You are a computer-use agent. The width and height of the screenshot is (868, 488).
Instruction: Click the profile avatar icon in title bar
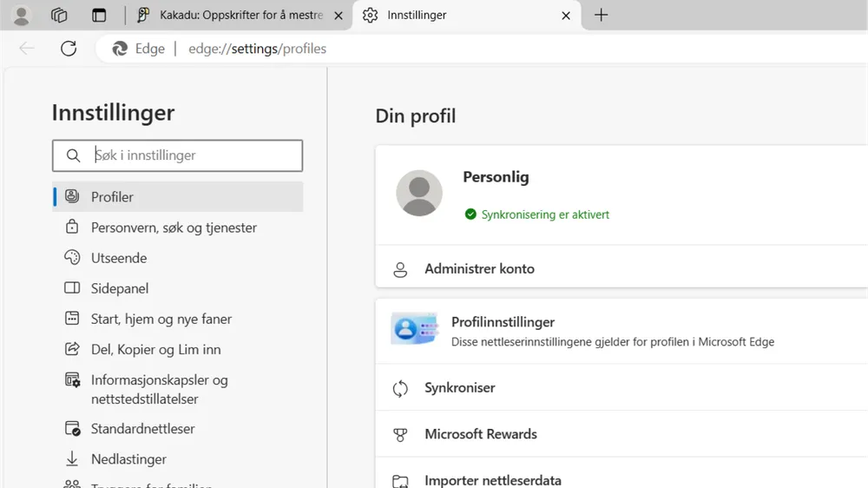pos(22,16)
